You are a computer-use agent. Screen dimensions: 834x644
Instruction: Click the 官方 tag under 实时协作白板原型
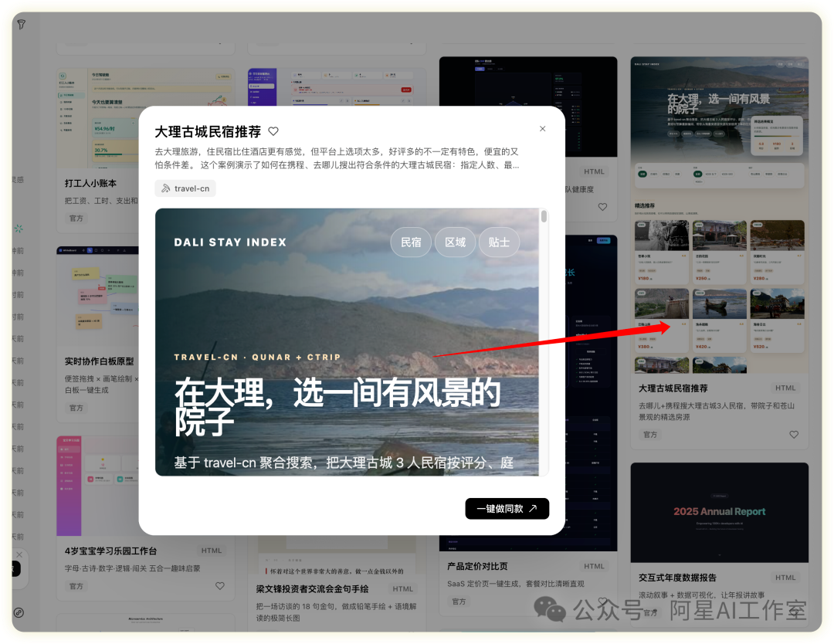pos(76,408)
